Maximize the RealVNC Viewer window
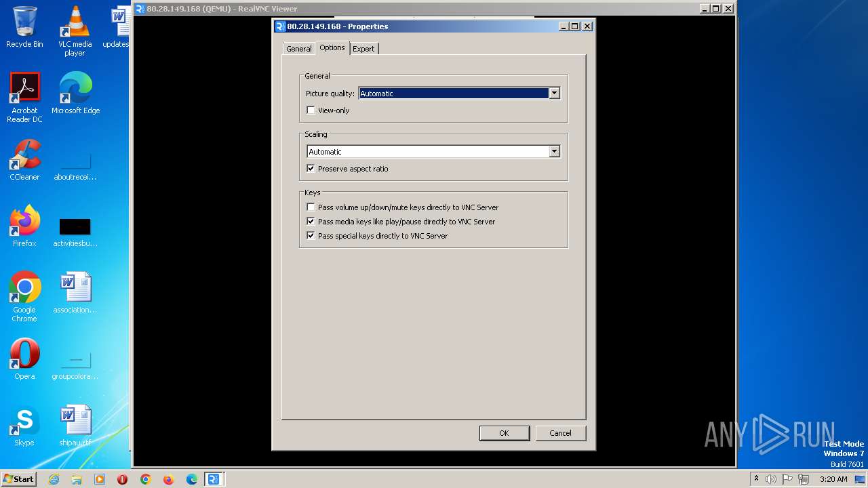 tap(715, 9)
